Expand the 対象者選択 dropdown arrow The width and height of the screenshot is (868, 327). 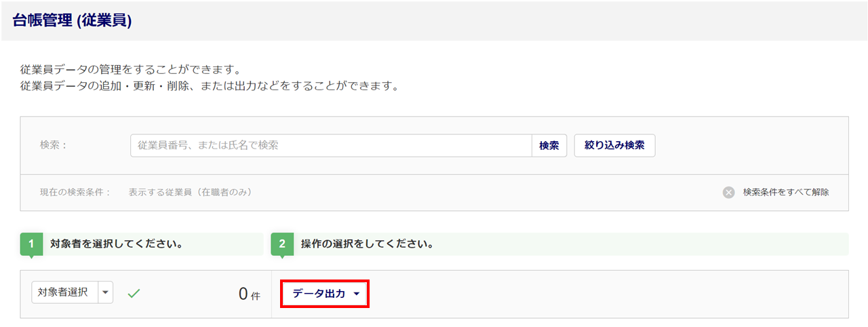click(x=106, y=292)
